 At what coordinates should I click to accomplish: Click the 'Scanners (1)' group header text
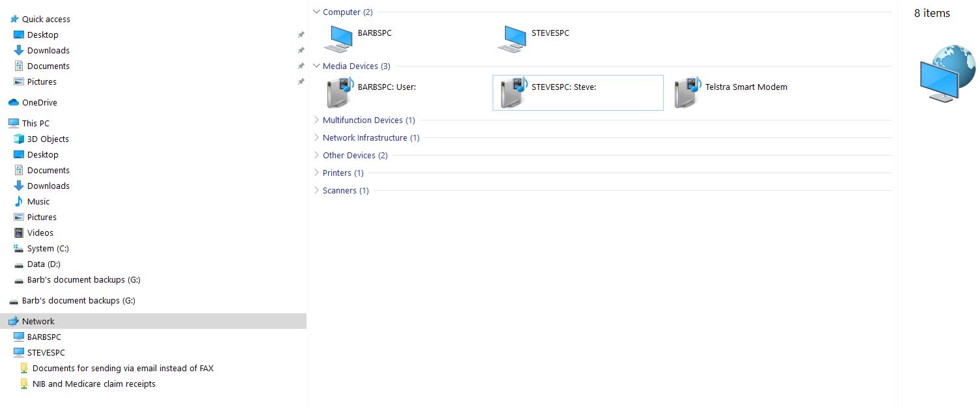click(346, 190)
